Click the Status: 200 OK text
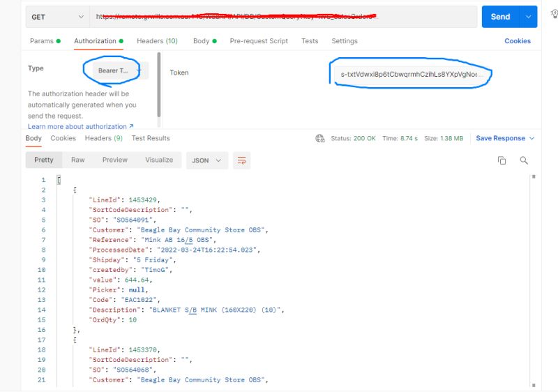This screenshot has width=558, height=392. 353,138
